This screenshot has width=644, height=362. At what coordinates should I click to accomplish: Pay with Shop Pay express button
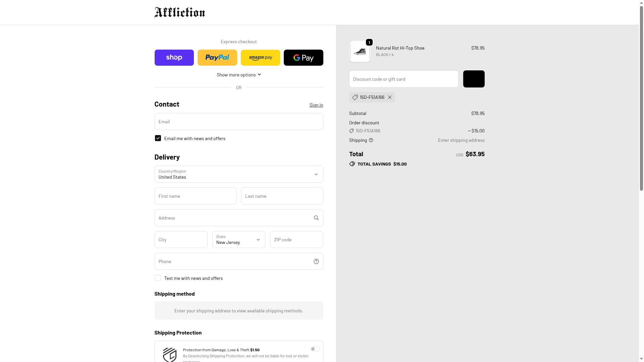(x=174, y=58)
